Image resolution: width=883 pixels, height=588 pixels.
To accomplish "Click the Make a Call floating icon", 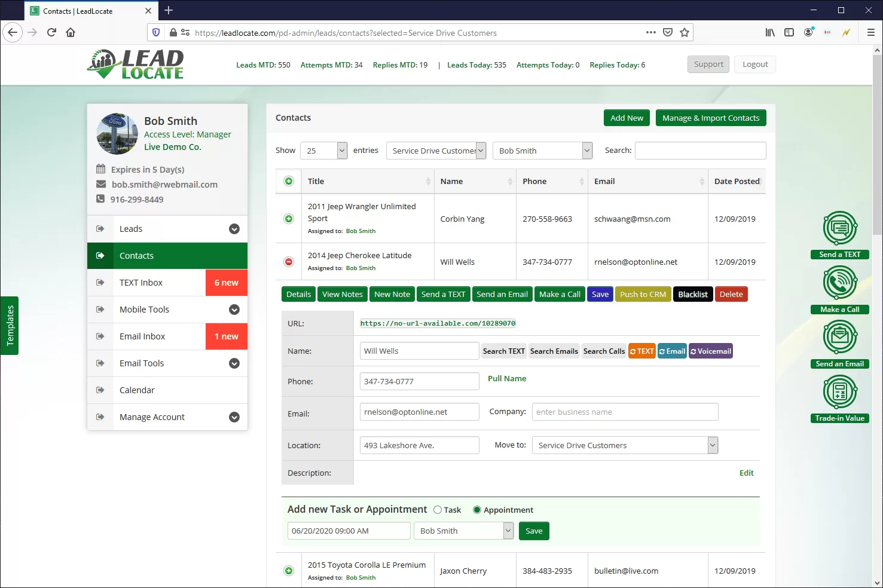I will 840,283.
